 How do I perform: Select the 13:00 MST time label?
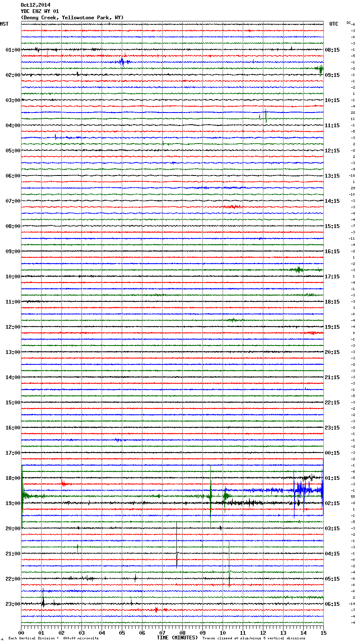pyautogui.click(x=13, y=352)
